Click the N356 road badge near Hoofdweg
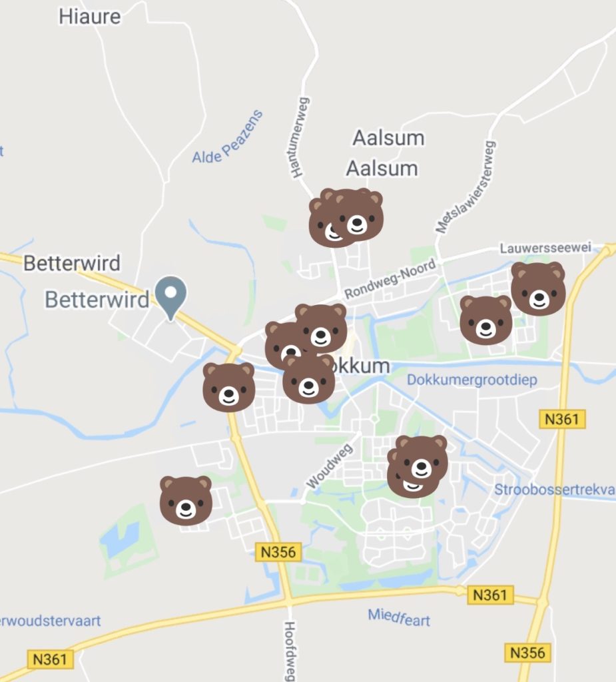Image resolution: width=616 pixels, height=682 pixels. 278,552
